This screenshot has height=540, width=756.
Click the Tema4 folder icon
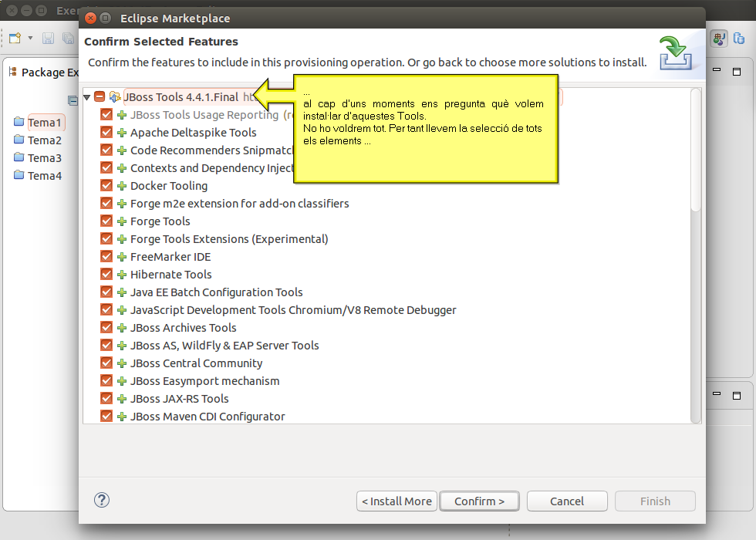pos(19,174)
